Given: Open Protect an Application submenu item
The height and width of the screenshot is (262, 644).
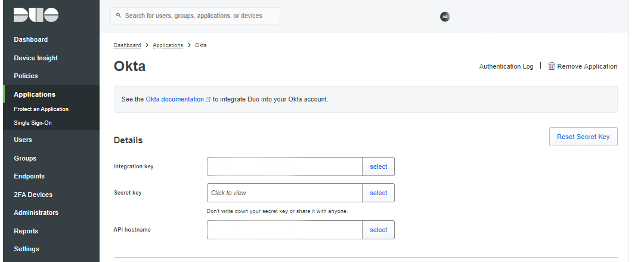Looking at the screenshot, I should pyautogui.click(x=41, y=109).
